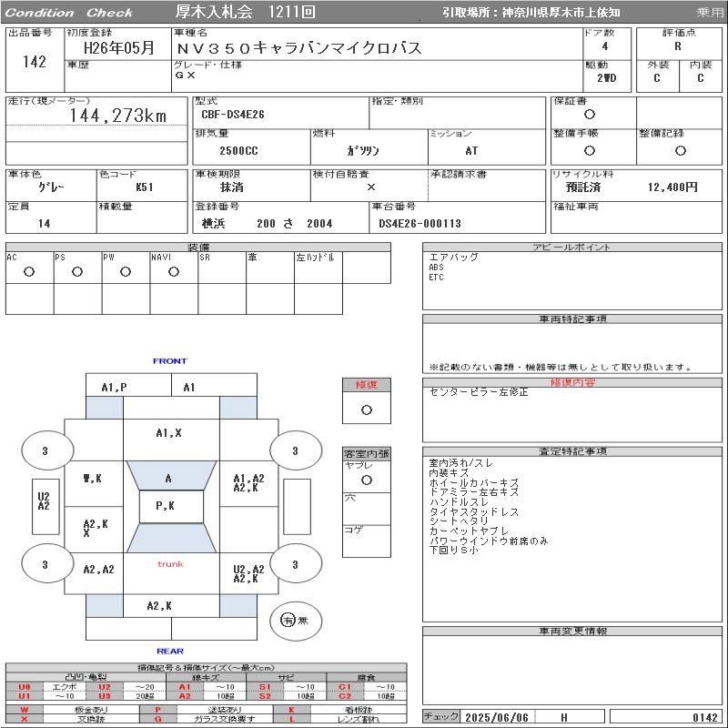Click the 査定特記事項 section header
728x728 pixels.
(573, 451)
